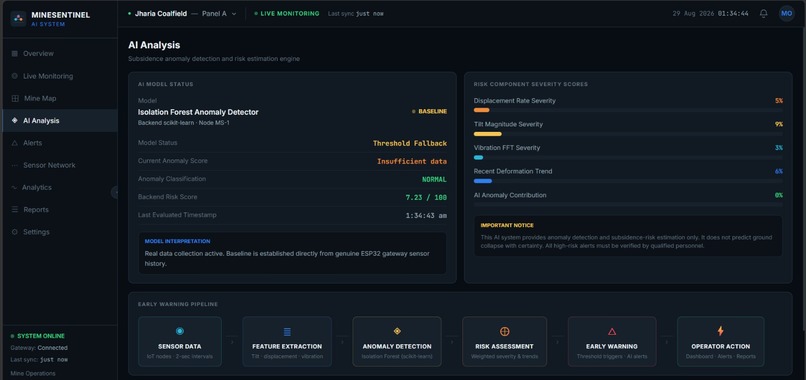
Task: Click the Sensor Network icon
Action: coord(14,165)
